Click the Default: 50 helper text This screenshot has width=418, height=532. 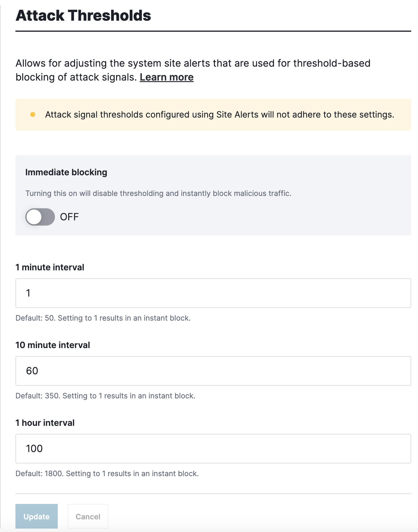(103, 318)
